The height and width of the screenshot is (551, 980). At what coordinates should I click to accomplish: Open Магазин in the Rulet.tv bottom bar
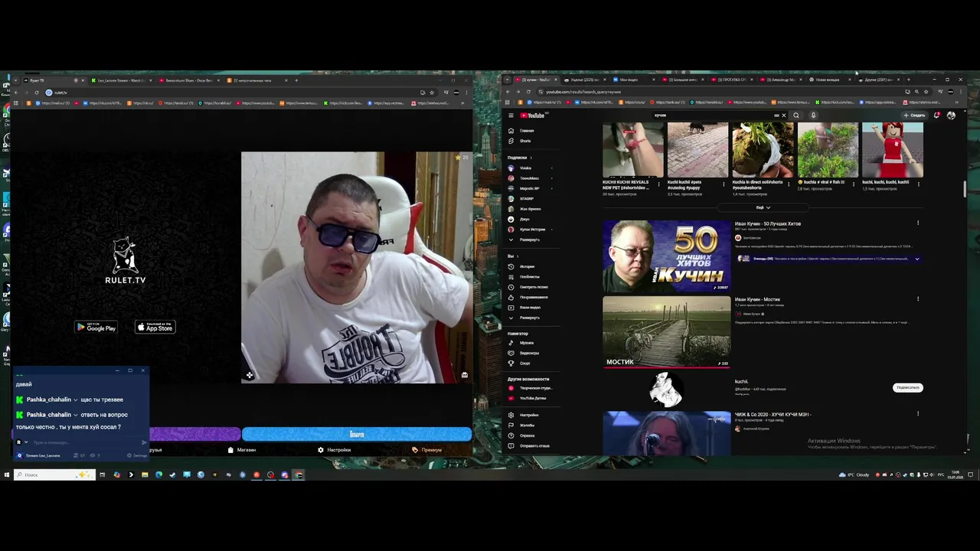(242, 450)
